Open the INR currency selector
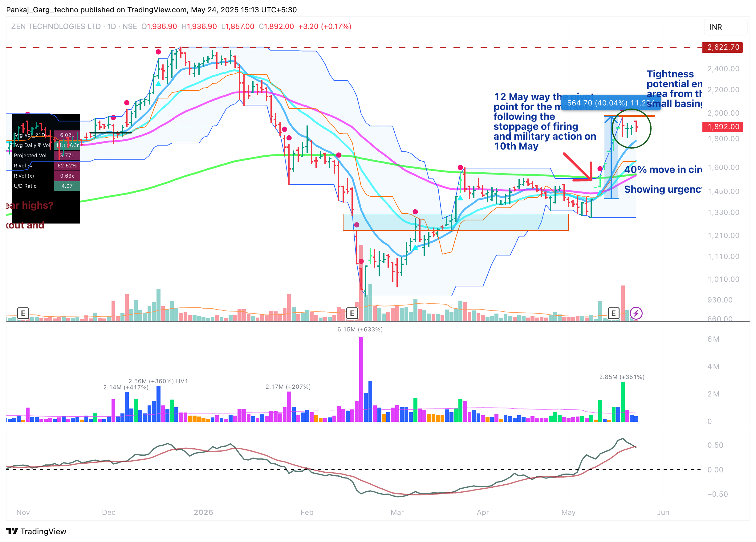This screenshot has height=542, width=756. [725, 27]
